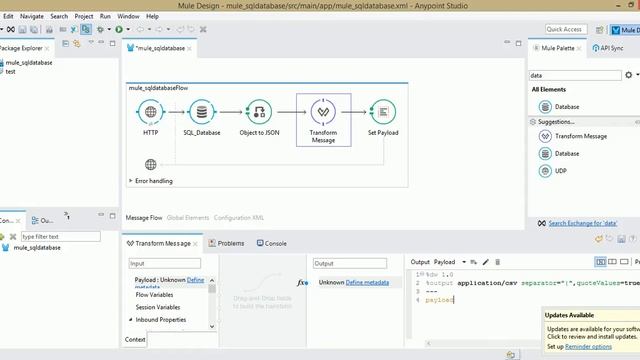This screenshot has width=640, height=360.
Task: Open the Console tab
Action: coord(272,243)
